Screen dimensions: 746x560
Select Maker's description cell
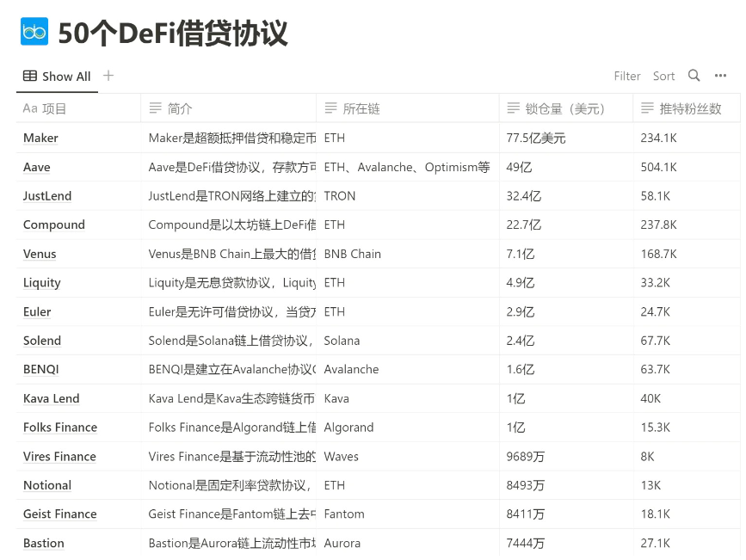[228, 138]
